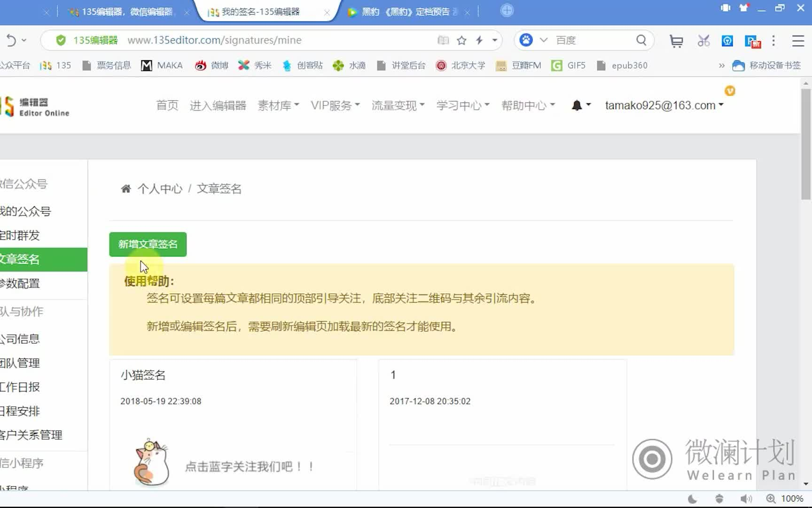Expand the 流量变现 dropdown menu
Screen dimensions: 812x508
[x=398, y=105]
